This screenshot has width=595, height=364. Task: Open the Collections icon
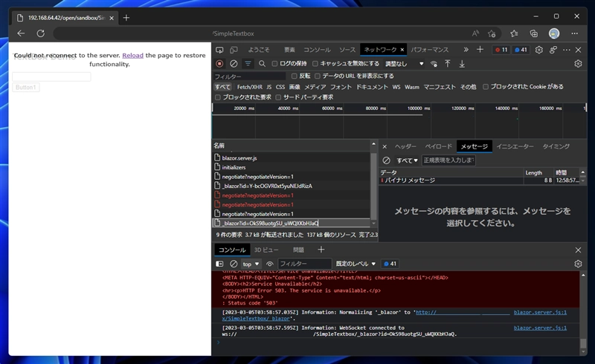[534, 33]
